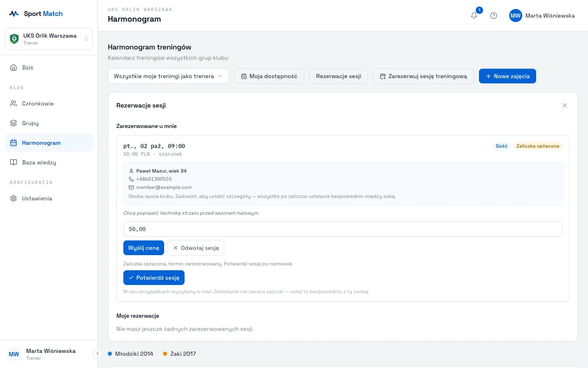Click the Gość badge
Viewport: 588px width, 368px height.
[501, 146]
